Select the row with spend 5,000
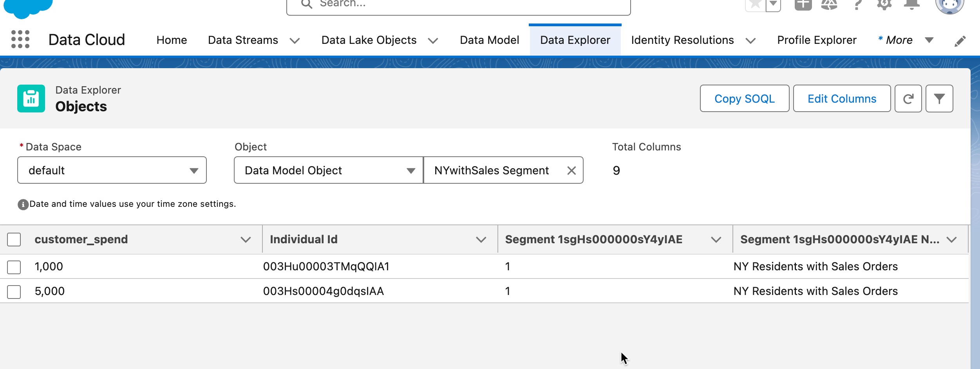Screen dimensions: 980x369 (14, 292)
